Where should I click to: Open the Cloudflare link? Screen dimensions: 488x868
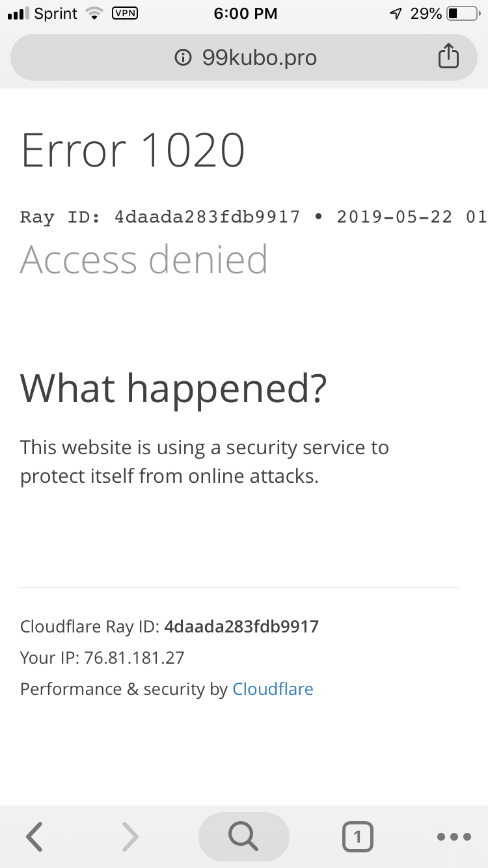[273, 689]
